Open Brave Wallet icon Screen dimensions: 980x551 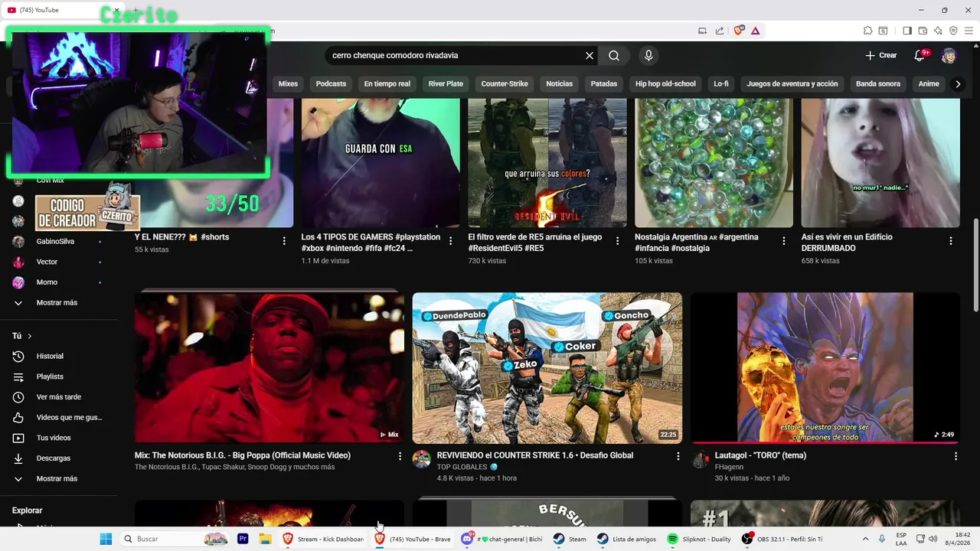point(923,31)
